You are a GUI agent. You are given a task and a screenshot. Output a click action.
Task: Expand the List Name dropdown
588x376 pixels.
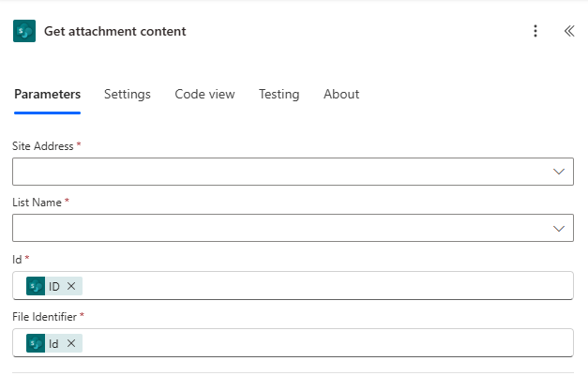pyautogui.click(x=559, y=228)
